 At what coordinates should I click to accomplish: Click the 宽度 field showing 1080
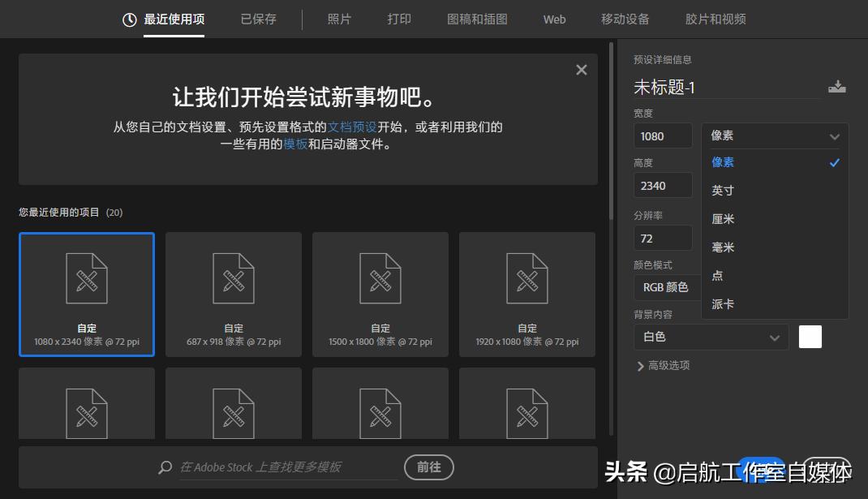663,136
